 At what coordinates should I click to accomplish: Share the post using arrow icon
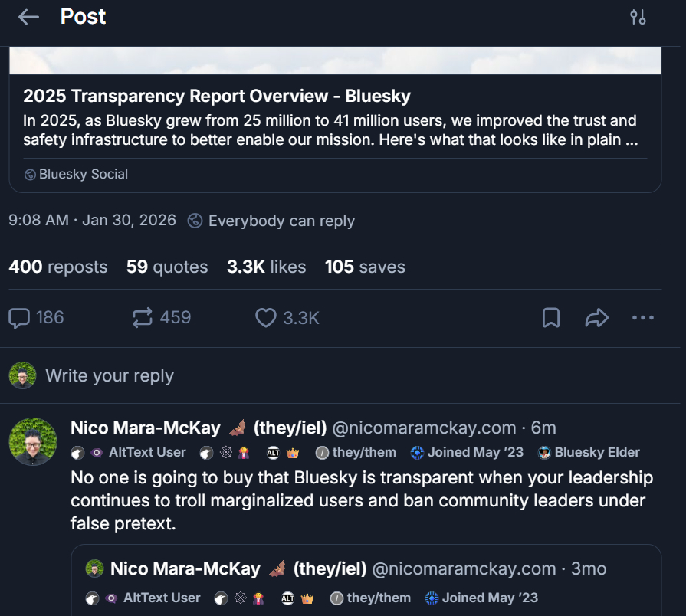click(x=596, y=318)
